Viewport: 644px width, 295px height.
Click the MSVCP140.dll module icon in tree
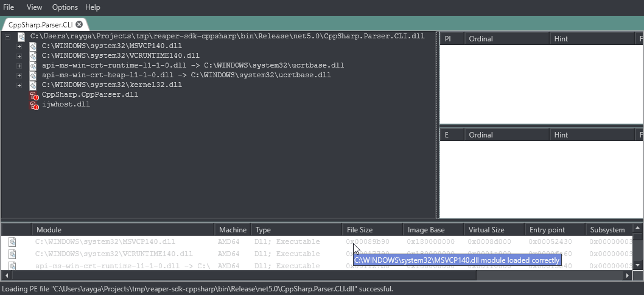coord(33,46)
